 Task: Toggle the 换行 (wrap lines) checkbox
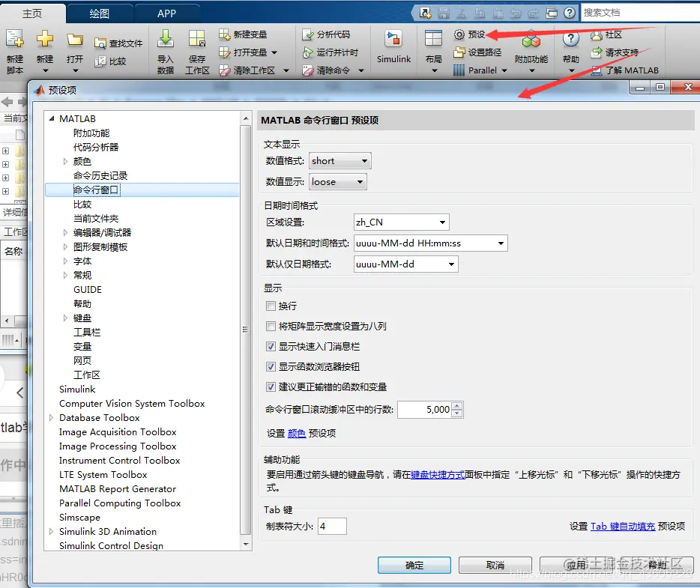271,306
